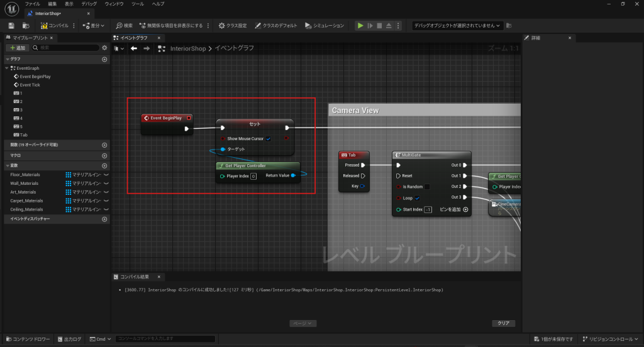Open the Content Drawer (コンテンツドロワー)

click(27, 339)
